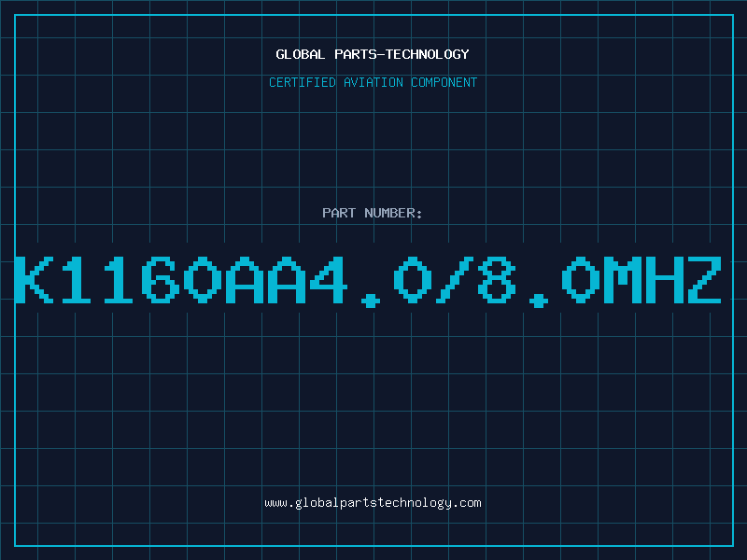The image size is (747, 560).
Task: Select the CERTIFIED AVIATION COMPONENT subtitle
Action: (x=373, y=82)
